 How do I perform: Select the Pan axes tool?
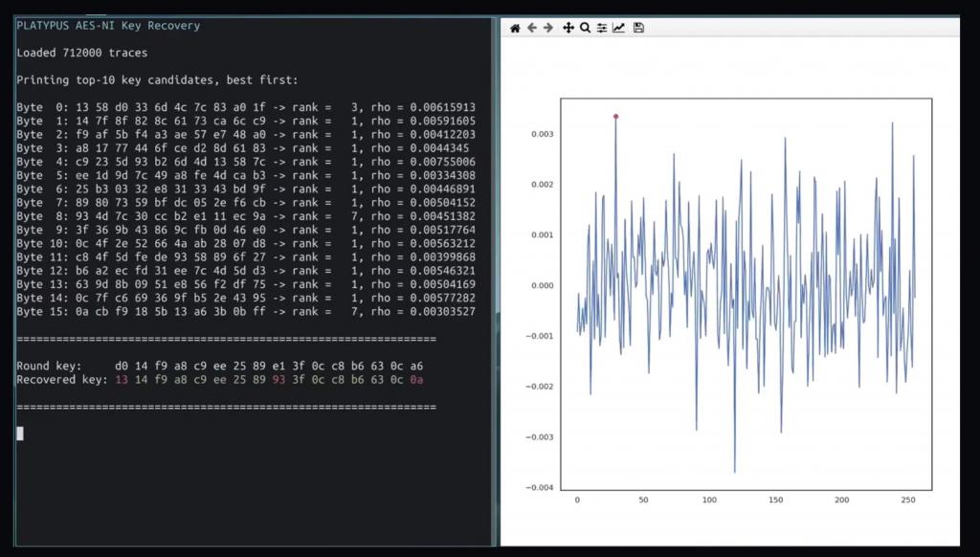pos(568,28)
